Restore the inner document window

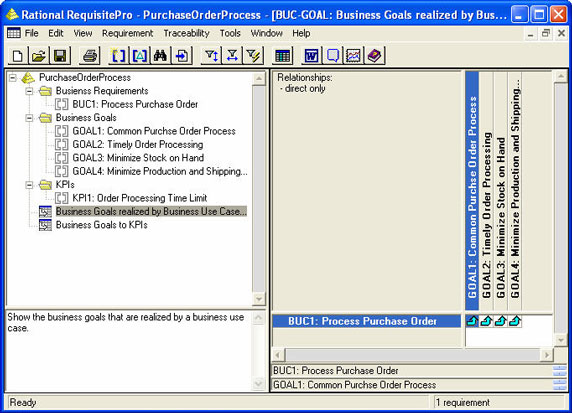(546, 34)
